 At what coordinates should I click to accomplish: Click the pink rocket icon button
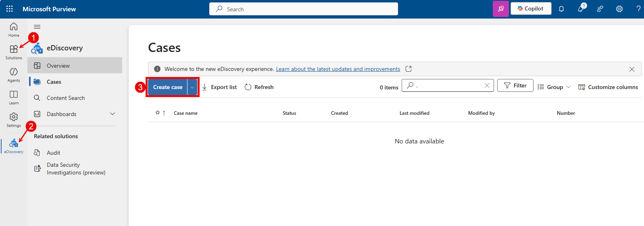(x=500, y=9)
